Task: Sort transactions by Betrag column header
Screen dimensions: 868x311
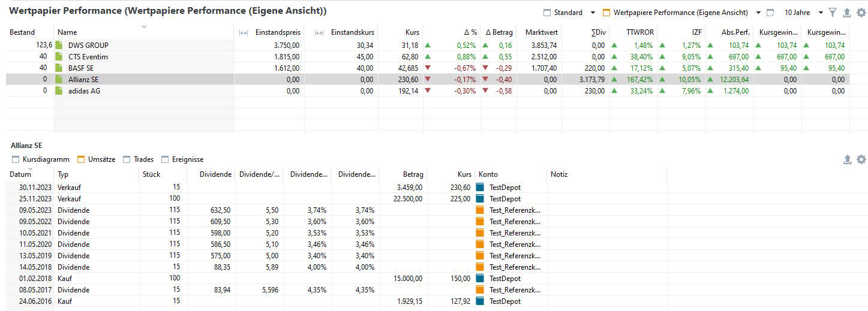Action: point(413,174)
